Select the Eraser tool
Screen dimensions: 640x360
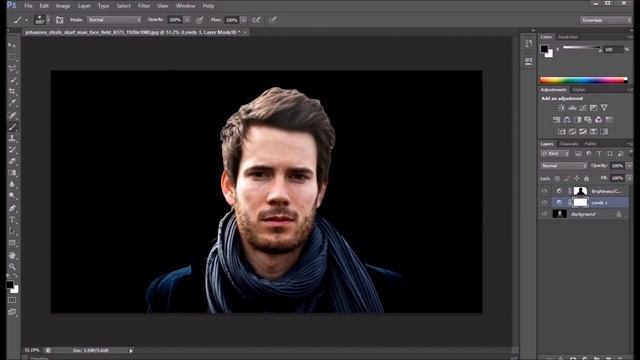(12, 161)
